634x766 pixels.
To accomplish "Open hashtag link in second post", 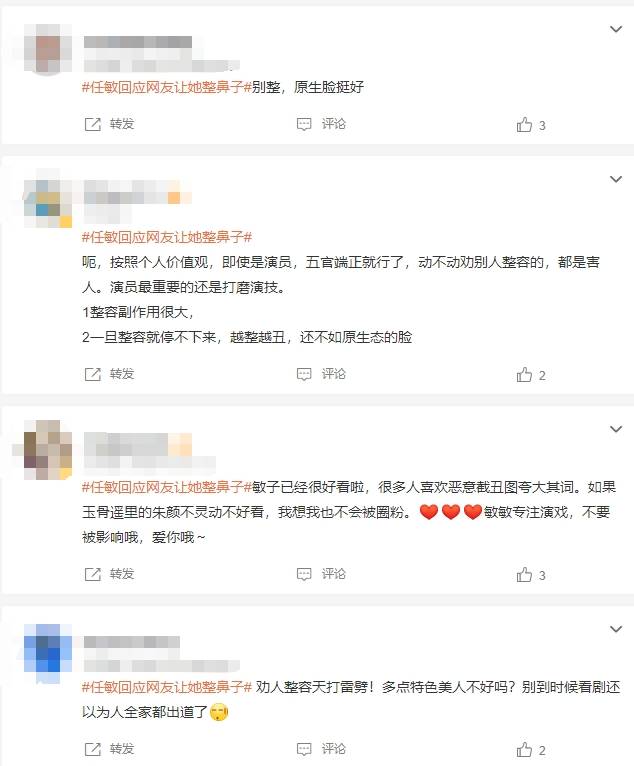I will 167,237.
